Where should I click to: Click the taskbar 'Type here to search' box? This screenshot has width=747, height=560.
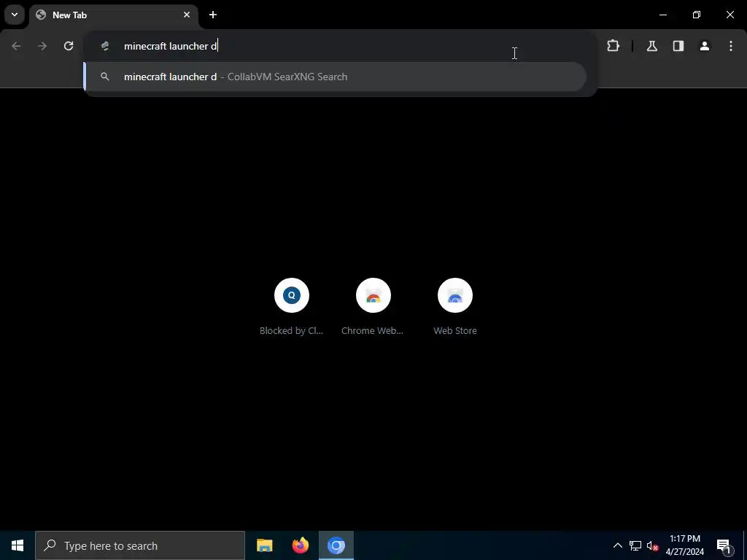(140, 545)
